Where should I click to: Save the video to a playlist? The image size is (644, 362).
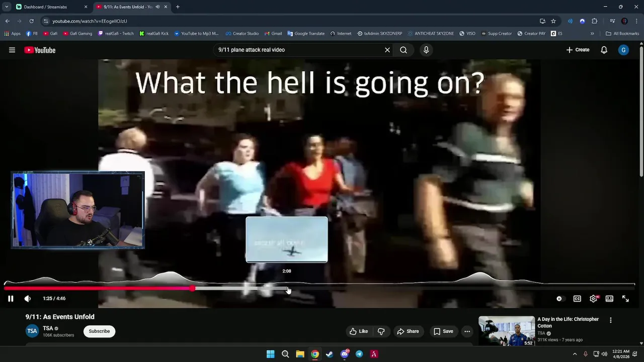coord(443,331)
